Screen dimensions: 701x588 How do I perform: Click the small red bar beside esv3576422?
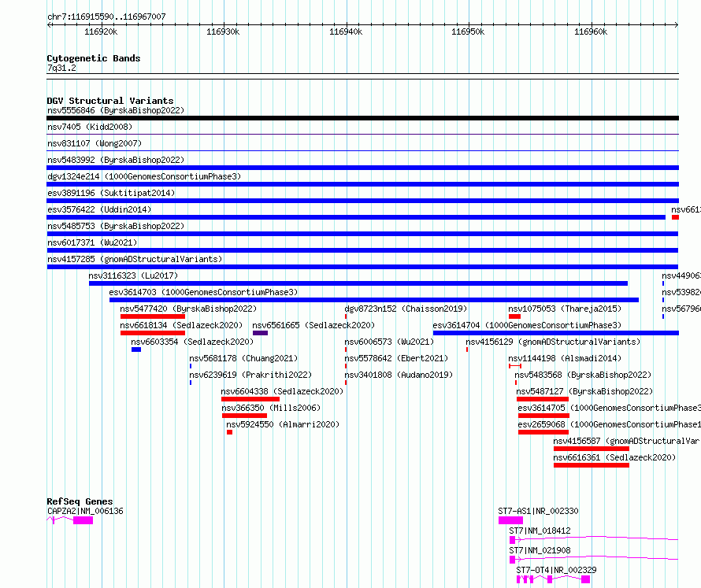[675, 217]
